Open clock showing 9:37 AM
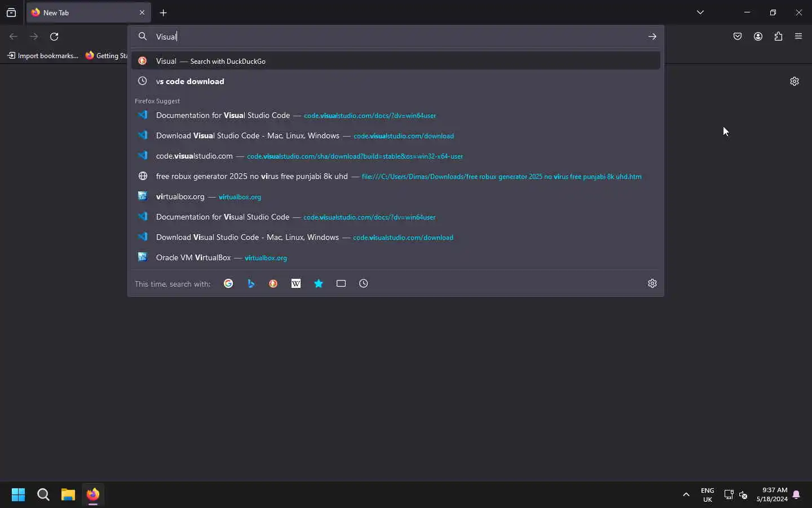 772,495
